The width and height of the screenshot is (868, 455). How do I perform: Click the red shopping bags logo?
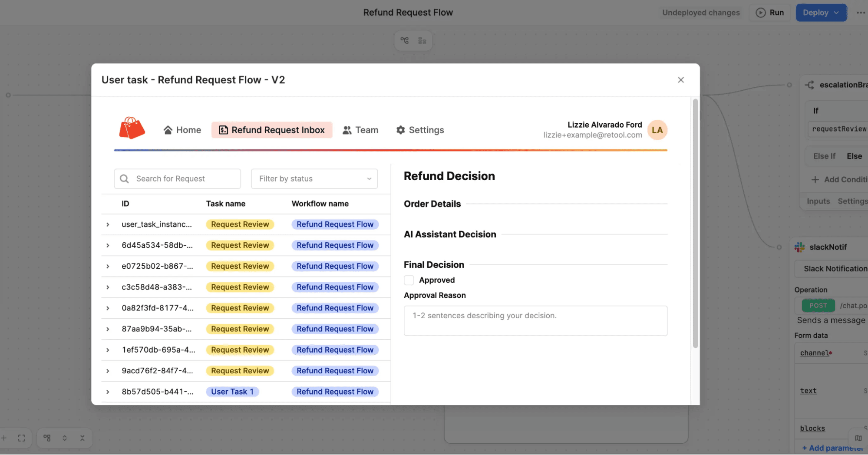[x=132, y=129]
